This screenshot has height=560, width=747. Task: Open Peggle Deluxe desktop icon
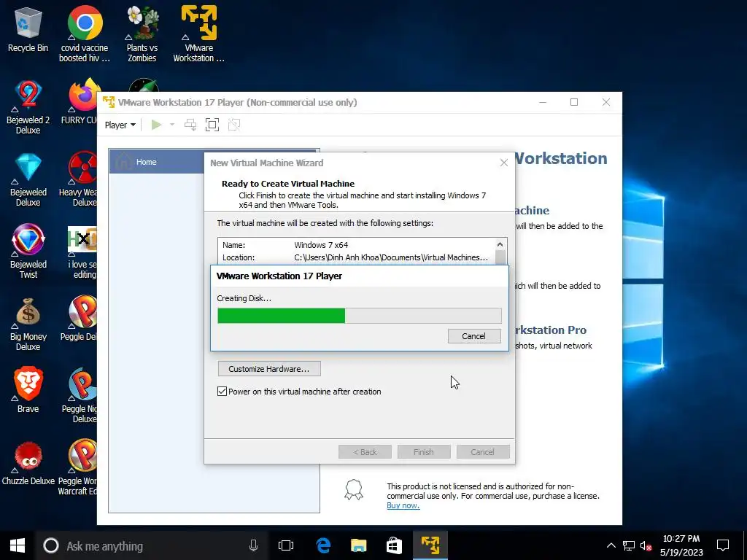coord(79,318)
